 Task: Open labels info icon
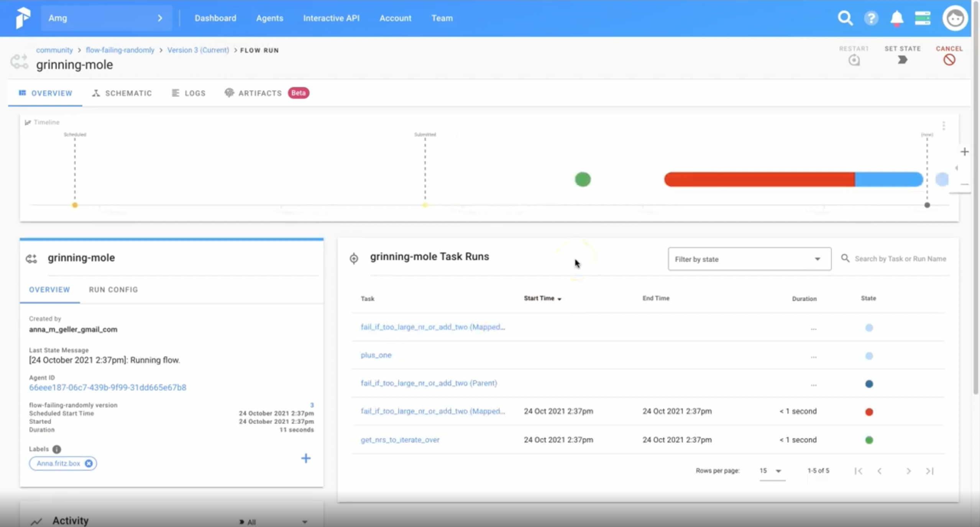point(57,449)
